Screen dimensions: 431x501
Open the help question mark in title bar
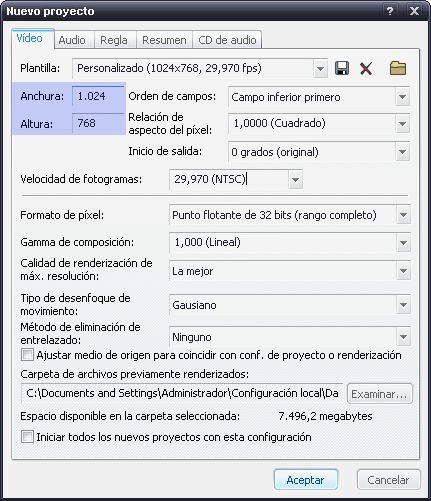[390, 11]
